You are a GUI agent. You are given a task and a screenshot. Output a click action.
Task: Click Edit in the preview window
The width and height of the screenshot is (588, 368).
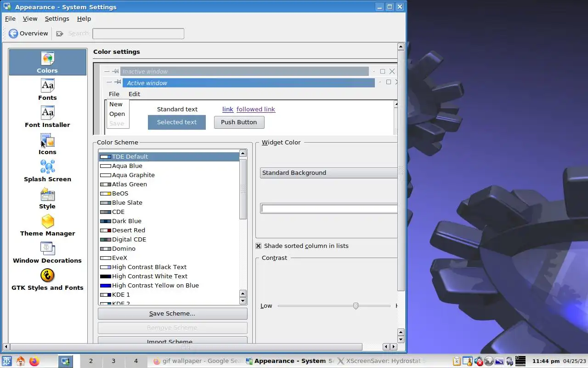coord(134,94)
